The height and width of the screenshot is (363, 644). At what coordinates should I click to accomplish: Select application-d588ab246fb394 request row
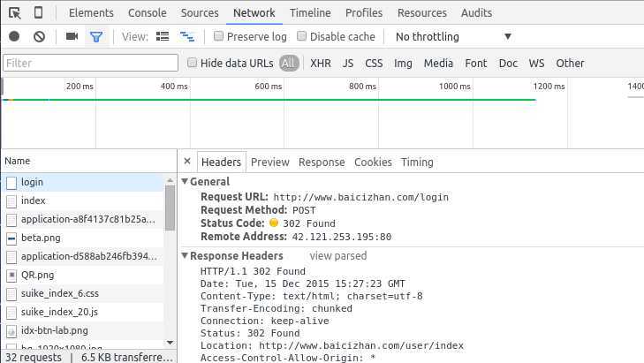[x=82, y=256]
